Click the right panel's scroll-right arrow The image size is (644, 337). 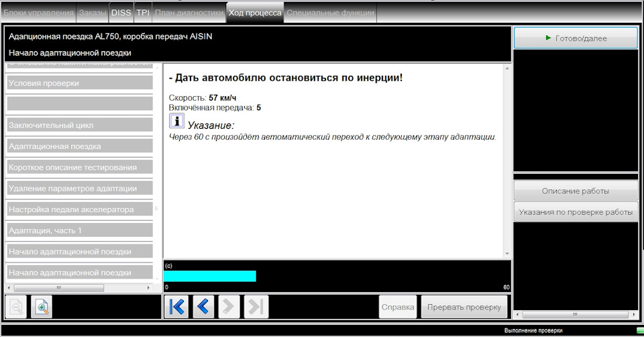(x=634, y=314)
